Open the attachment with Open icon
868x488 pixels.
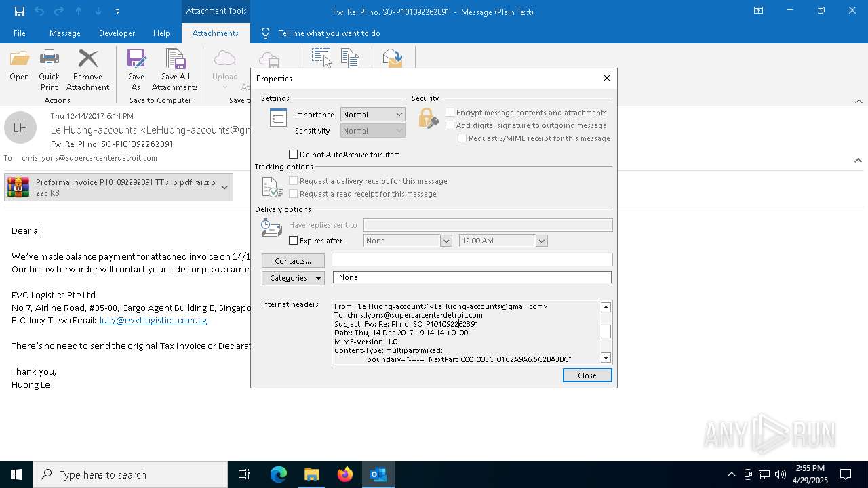[x=19, y=66]
